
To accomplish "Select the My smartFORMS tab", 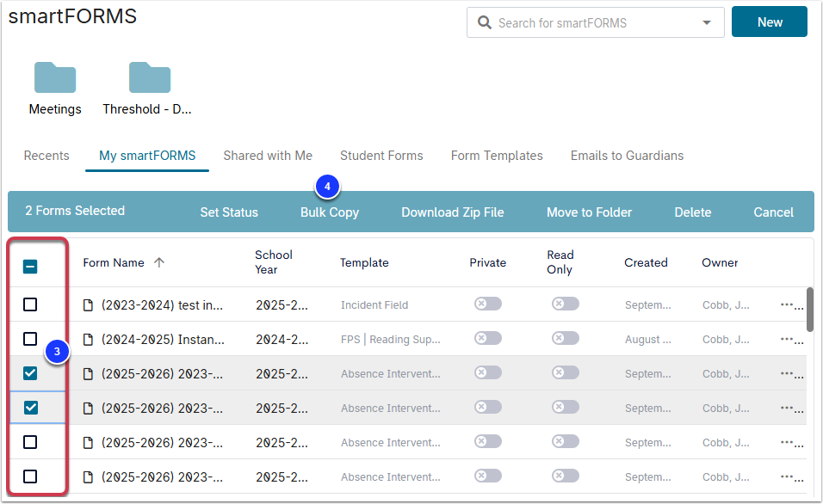I will coord(147,156).
